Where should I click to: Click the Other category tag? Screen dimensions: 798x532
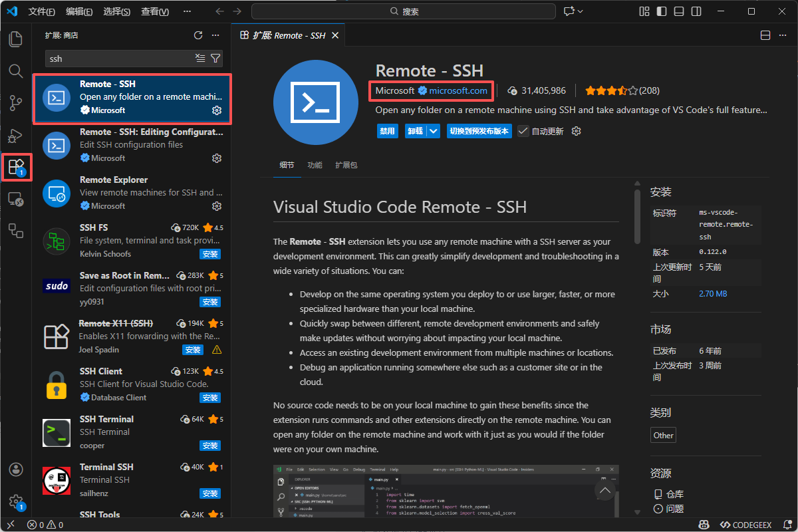[663, 435]
